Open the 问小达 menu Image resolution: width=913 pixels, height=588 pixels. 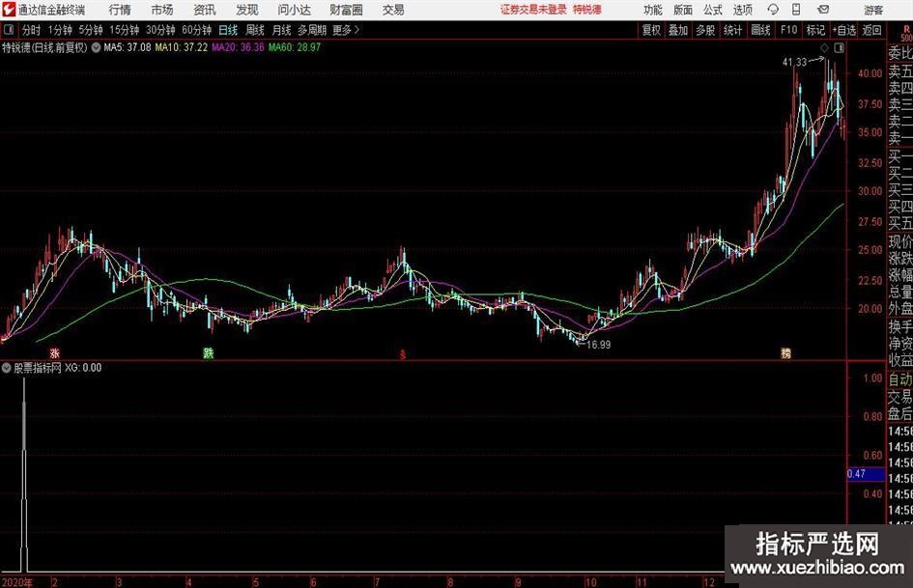pyautogui.click(x=295, y=10)
